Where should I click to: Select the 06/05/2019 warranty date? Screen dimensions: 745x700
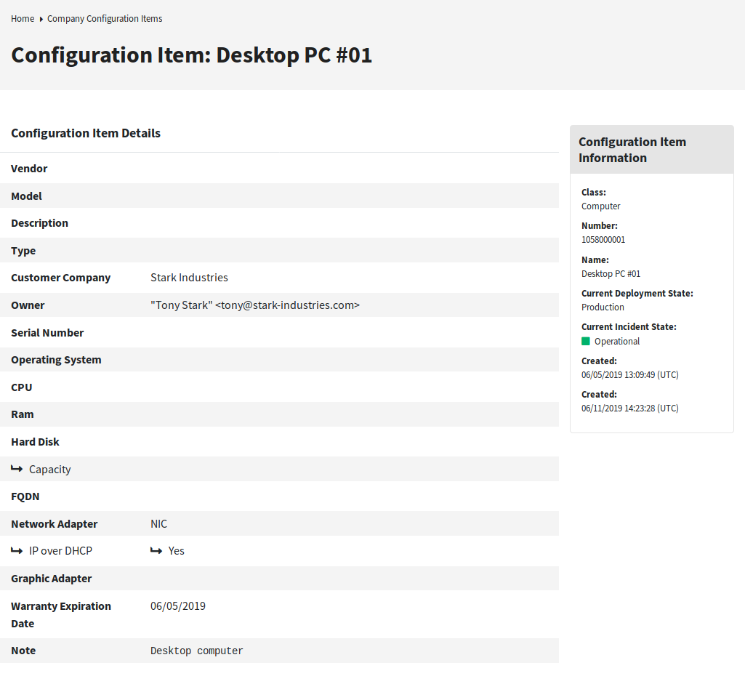[x=178, y=606]
